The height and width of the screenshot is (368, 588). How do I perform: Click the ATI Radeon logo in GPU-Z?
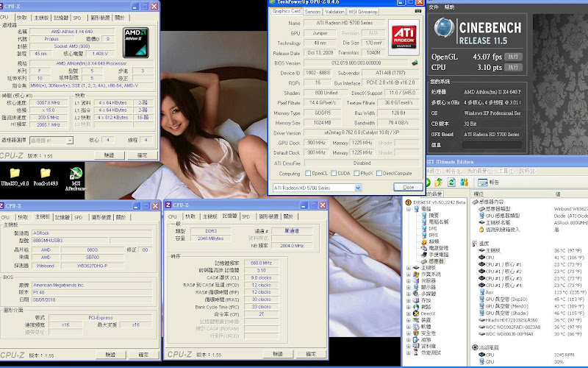pos(404,38)
